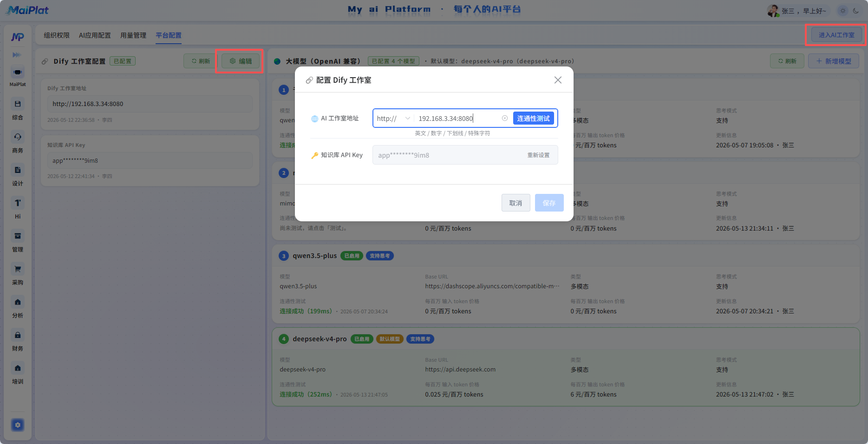
Task: Click 进入AI工作室 button
Action: (x=836, y=35)
